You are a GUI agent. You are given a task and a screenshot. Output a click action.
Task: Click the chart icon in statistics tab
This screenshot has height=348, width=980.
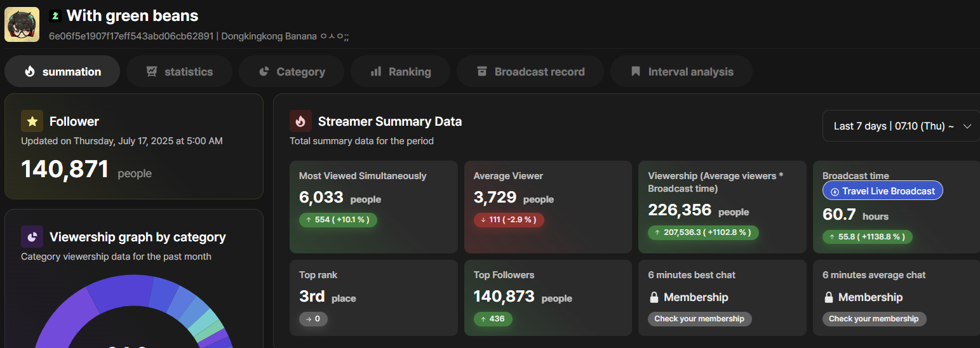click(x=152, y=72)
